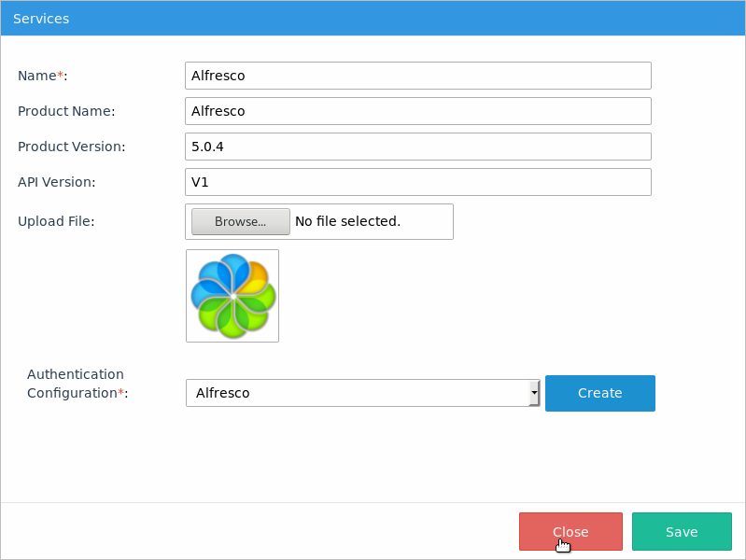Click into the Product Name field
Image resolution: width=746 pixels, height=560 pixels.
coord(417,111)
